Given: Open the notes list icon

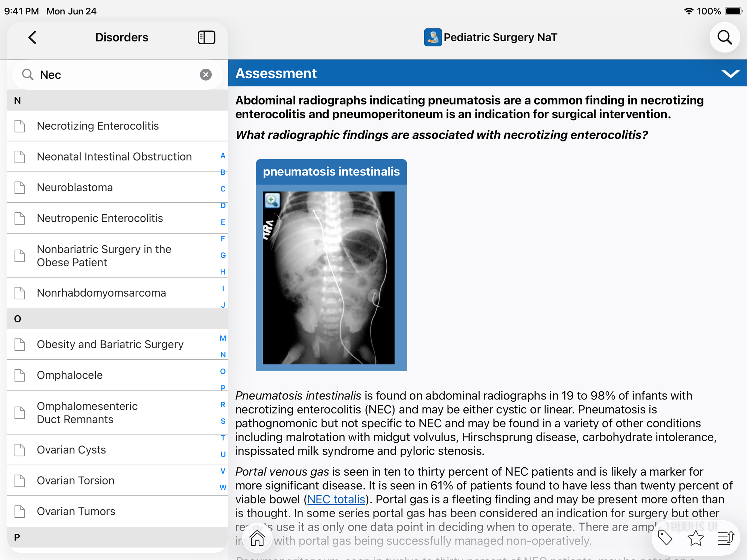Looking at the screenshot, I should coord(726,538).
